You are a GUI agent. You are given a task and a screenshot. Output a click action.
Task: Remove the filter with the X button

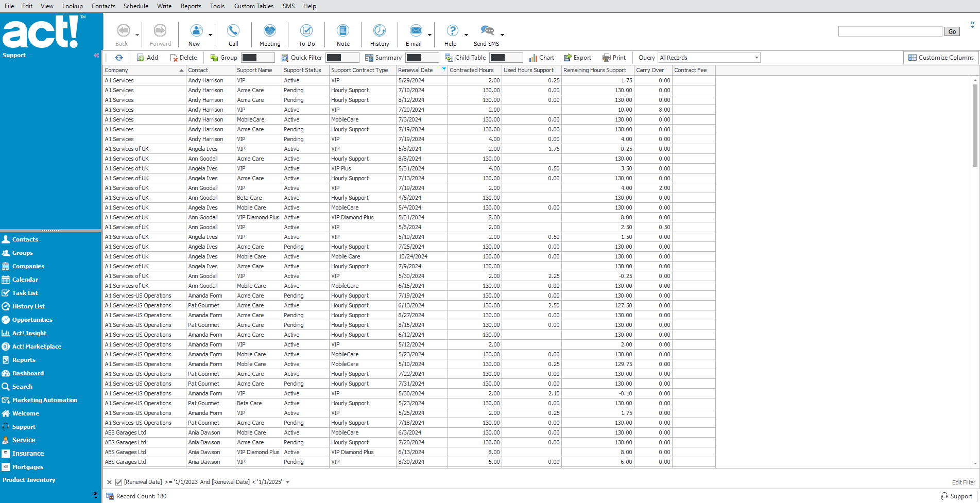pos(109,482)
